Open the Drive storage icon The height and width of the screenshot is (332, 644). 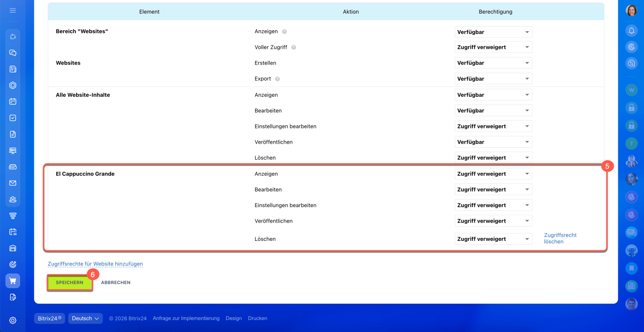pyautogui.click(x=13, y=167)
